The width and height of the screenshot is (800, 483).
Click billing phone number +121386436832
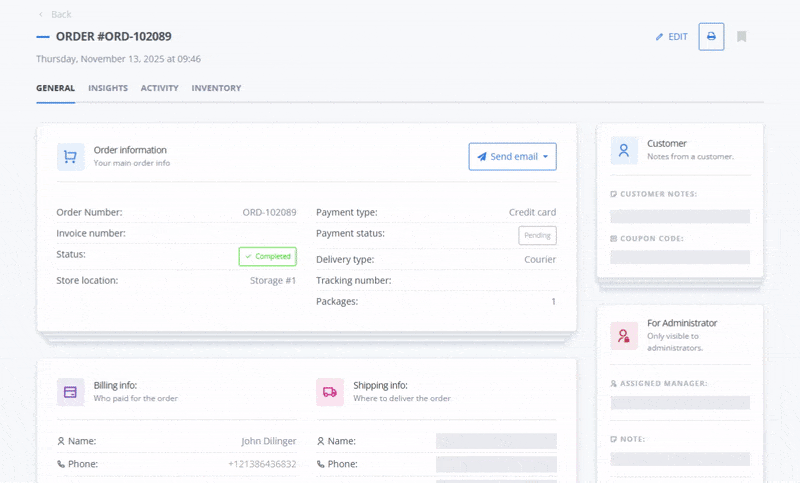(x=262, y=464)
